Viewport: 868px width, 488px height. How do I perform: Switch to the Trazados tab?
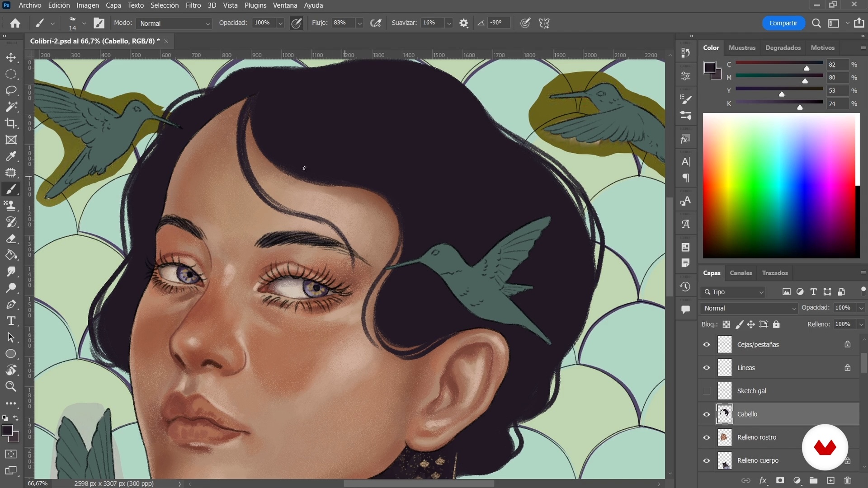pos(775,273)
